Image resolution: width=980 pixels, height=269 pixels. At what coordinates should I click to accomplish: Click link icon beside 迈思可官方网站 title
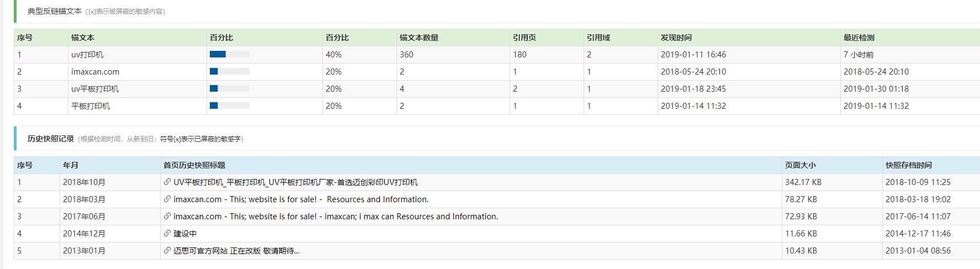167,251
